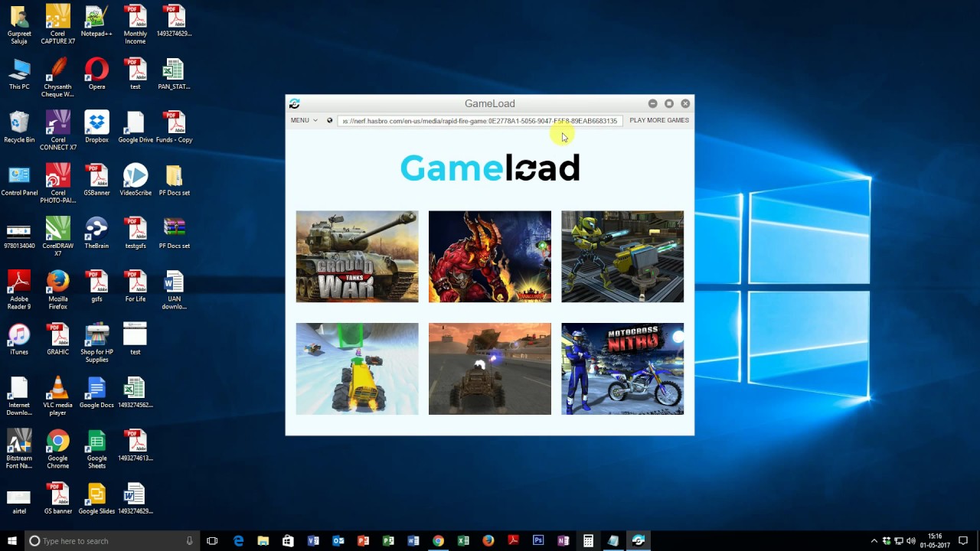Open the desert armored truck game thumbnail

click(x=490, y=369)
